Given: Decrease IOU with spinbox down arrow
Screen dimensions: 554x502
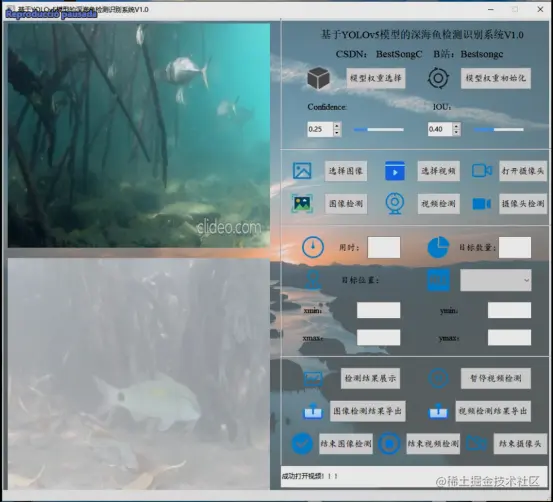Looking at the screenshot, I should click(456, 133).
